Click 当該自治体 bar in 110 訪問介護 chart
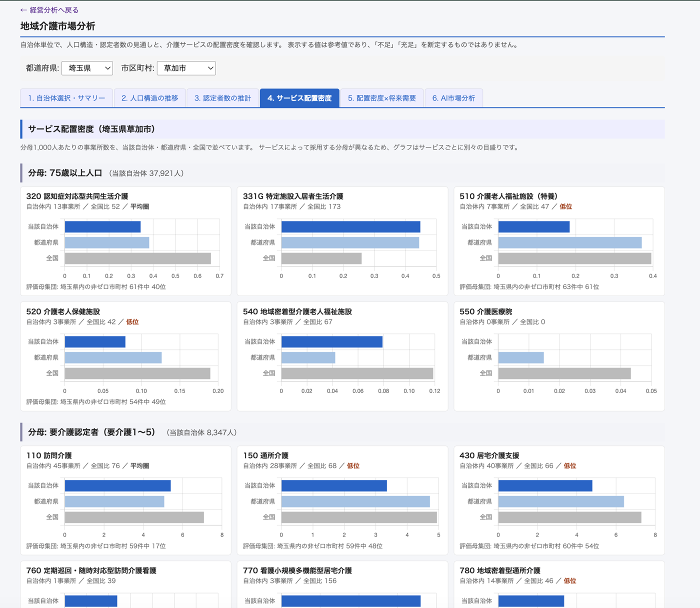The width and height of the screenshot is (700, 608). [x=117, y=486]
